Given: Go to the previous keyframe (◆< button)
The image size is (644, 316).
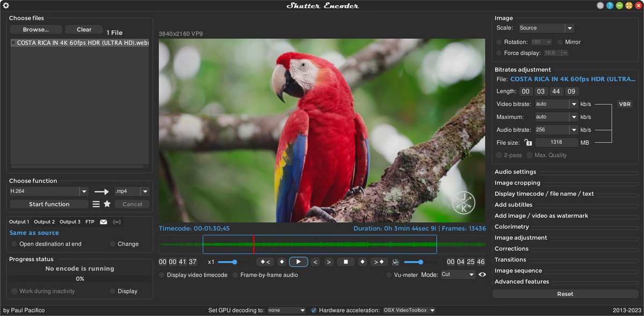Looking at the screenshot, I should [x=265, y=262].
